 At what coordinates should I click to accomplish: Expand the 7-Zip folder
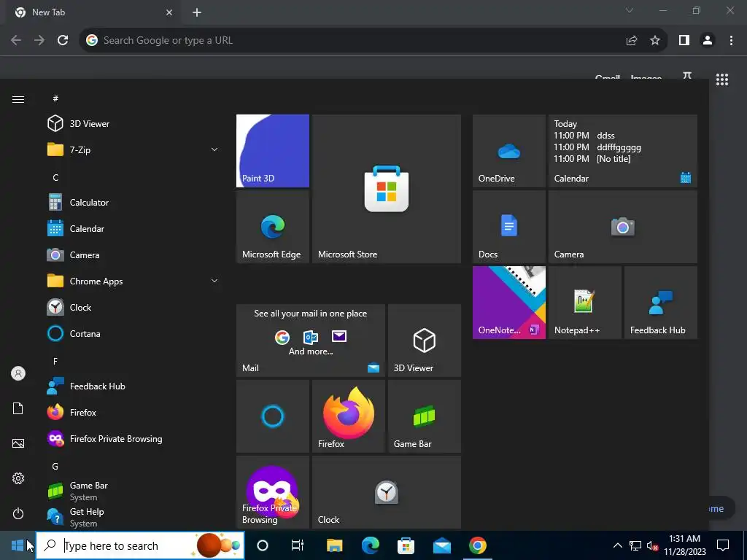pos(133,149)
